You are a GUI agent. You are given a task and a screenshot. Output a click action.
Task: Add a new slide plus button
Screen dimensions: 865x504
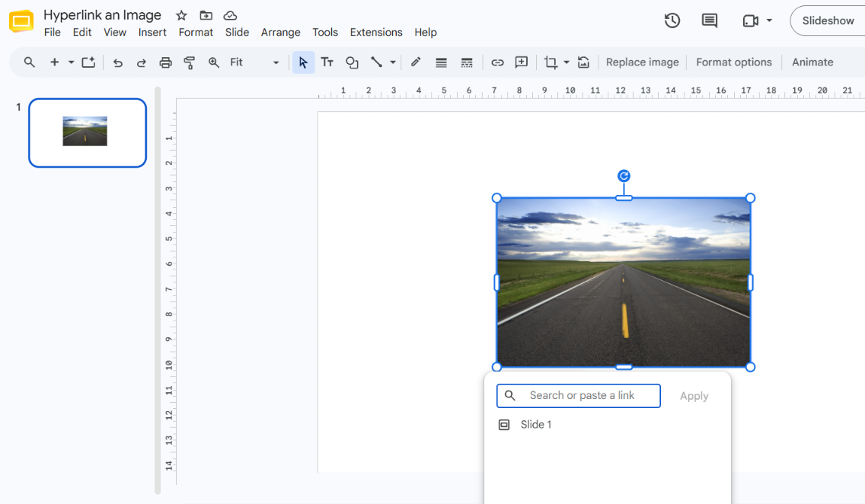54,62
